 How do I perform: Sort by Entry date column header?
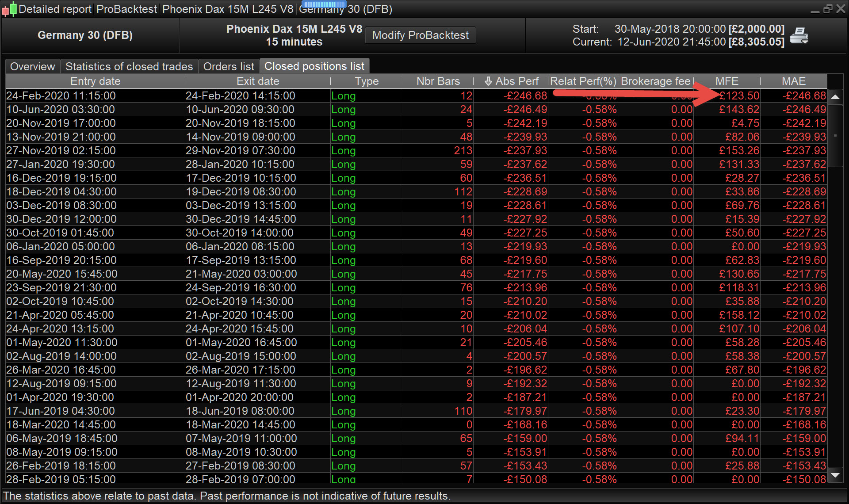(x=95, y=81)
